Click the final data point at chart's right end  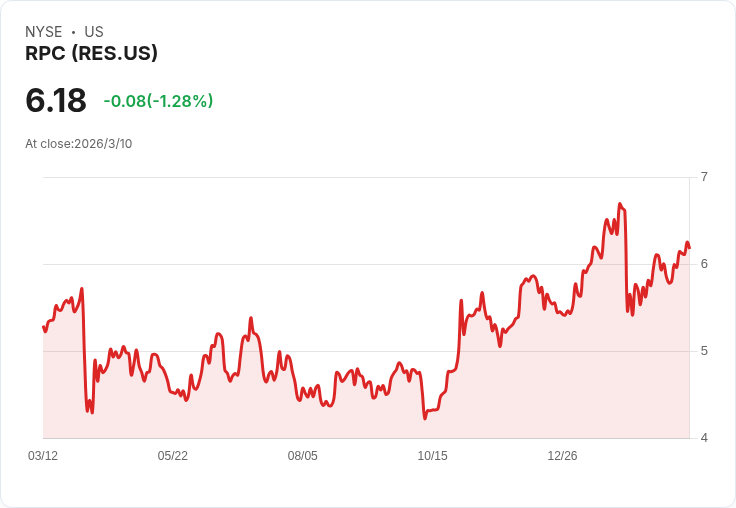[x=689, y=248]
